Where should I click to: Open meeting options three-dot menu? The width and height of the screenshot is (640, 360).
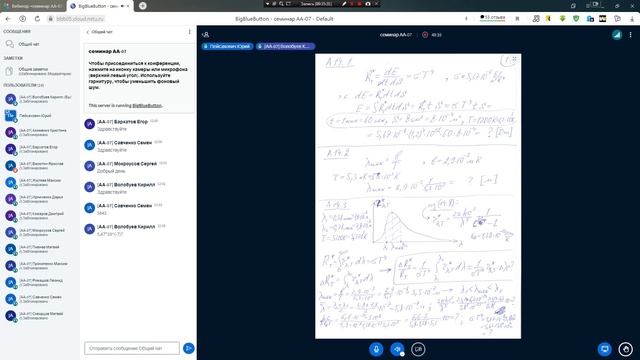pyautogui.click(x=631, y=35)
